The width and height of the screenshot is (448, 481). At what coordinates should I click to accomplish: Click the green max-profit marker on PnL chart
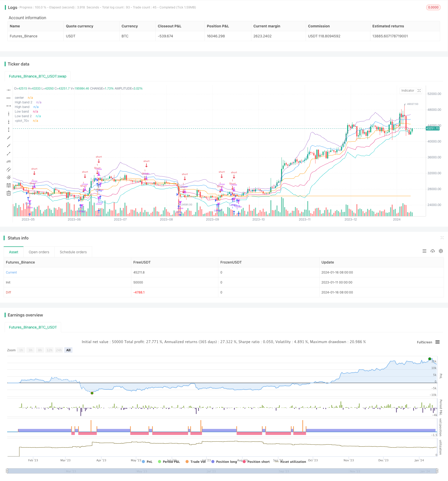click(x=430, y=359)
